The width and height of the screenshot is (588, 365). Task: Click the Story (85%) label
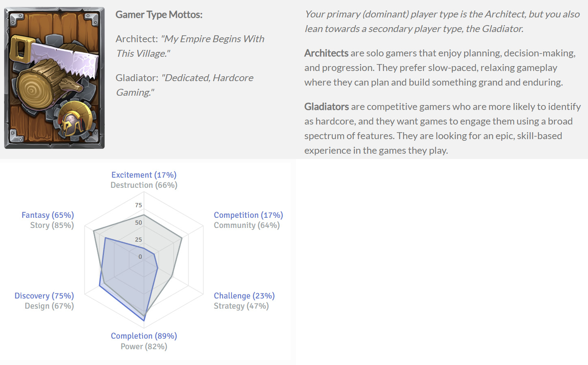(52, 225)
